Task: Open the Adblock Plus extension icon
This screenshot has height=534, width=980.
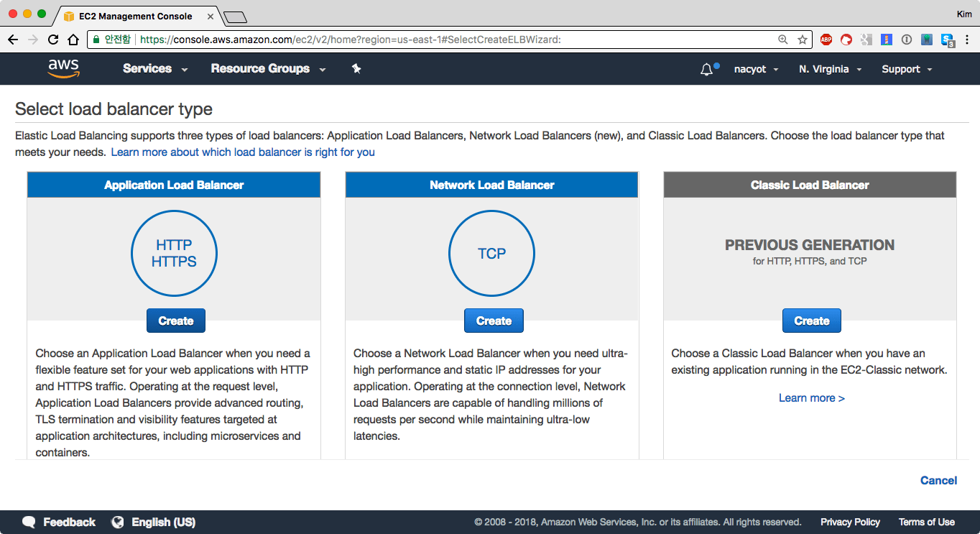Action: click(x=826, y=40)
